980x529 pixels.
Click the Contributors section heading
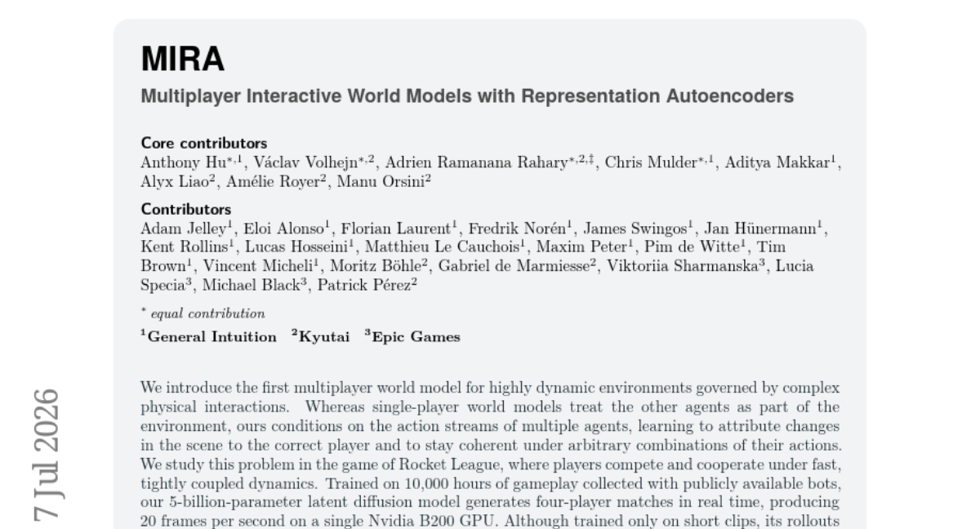(x=186, y=209)
